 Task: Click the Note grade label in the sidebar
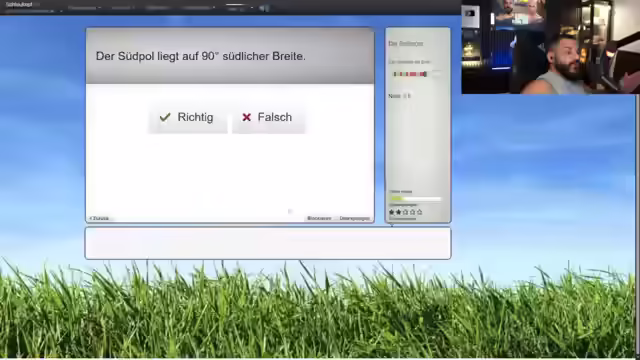[400, 96]
